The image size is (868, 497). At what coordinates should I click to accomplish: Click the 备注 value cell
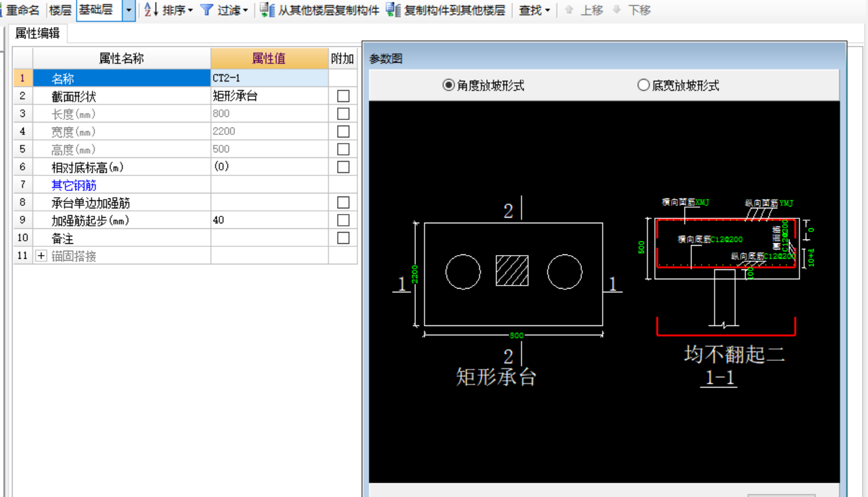pos(269,238)
